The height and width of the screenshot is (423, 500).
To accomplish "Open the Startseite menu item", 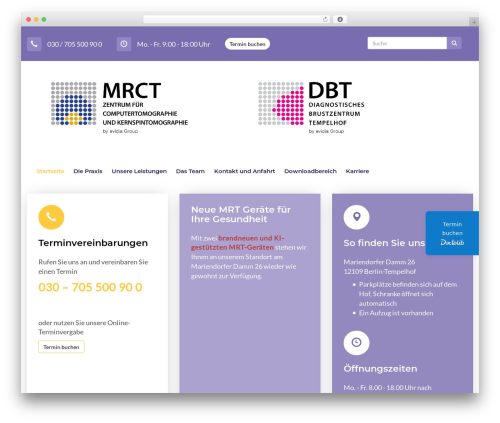I will click(x=50, y=171).
